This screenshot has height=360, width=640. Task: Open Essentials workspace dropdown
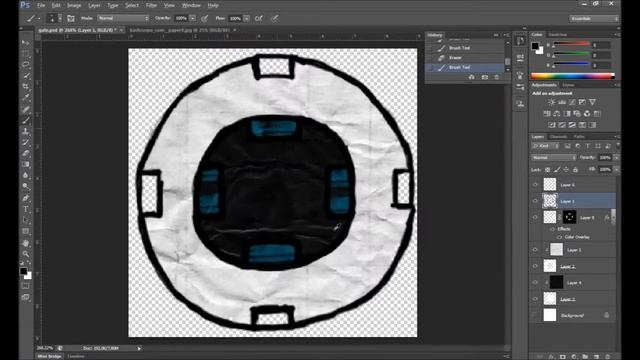(x=594, y=18)
